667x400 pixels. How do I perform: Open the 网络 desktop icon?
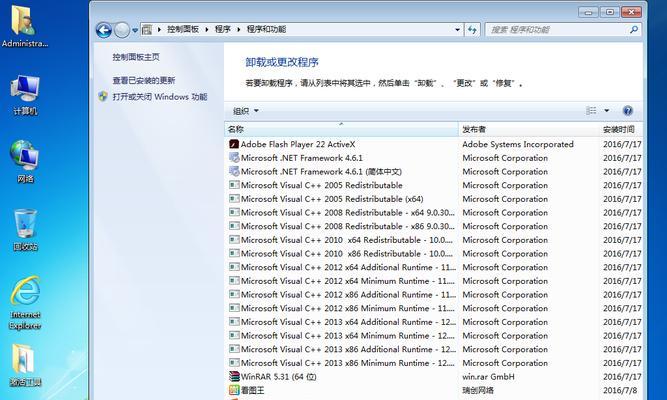click(x=25, y=162)
